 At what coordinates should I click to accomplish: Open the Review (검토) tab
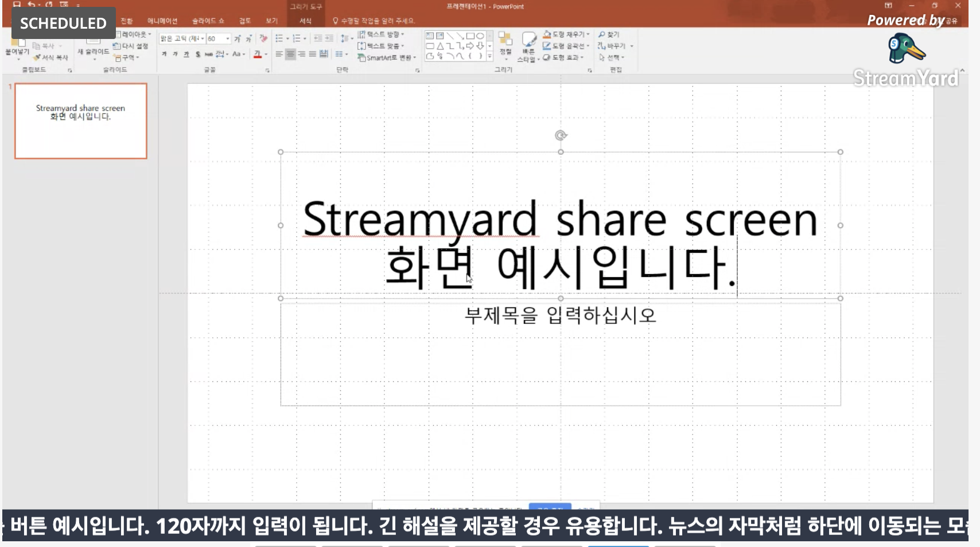[x=245, y=21]
